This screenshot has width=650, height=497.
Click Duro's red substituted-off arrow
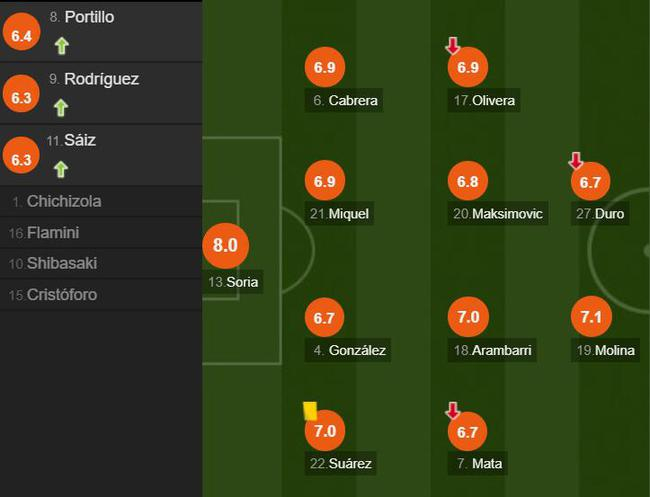[575, 160]
